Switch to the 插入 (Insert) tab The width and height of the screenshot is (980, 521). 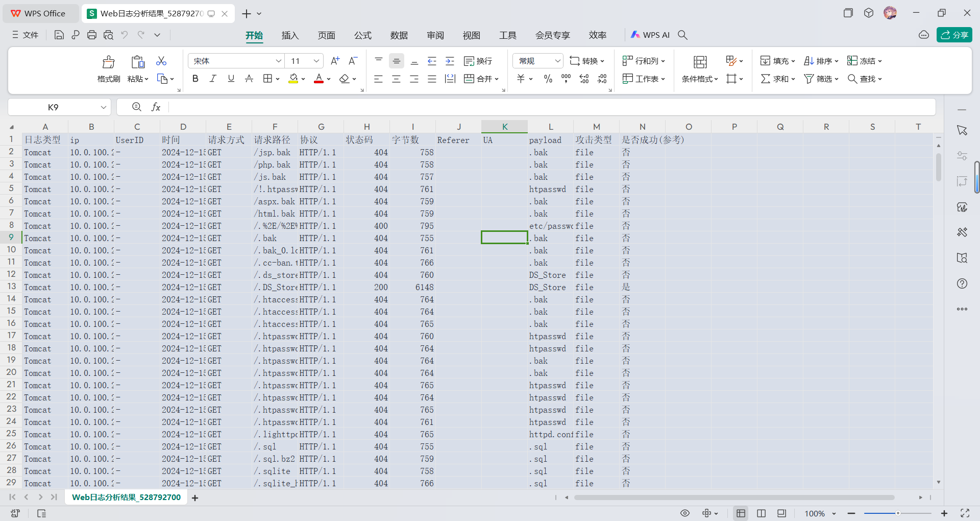coord(290,35)
